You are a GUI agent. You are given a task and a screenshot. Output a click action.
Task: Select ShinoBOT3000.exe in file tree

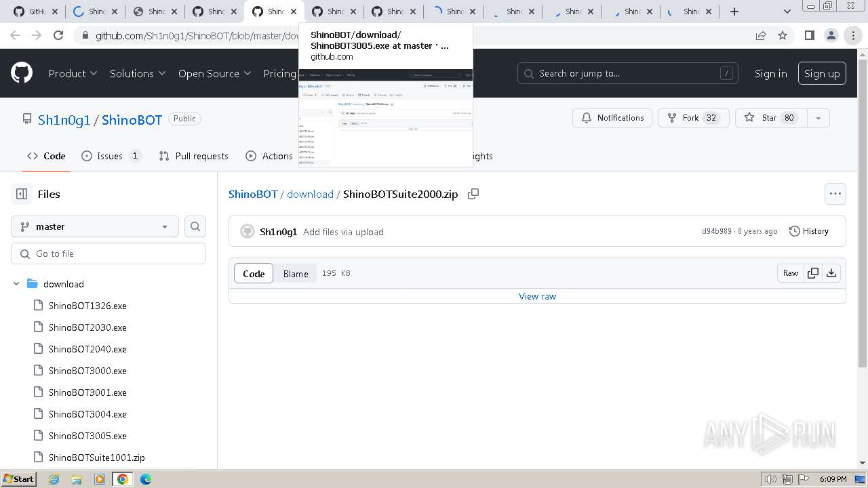point(87,371)
